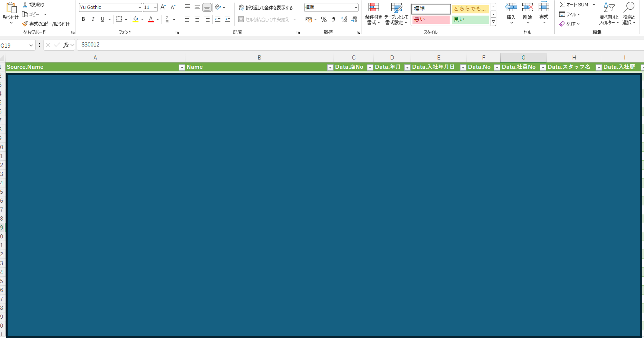Align text to the left
Viewport: 644px width, 338px height.
pos(187,19)
